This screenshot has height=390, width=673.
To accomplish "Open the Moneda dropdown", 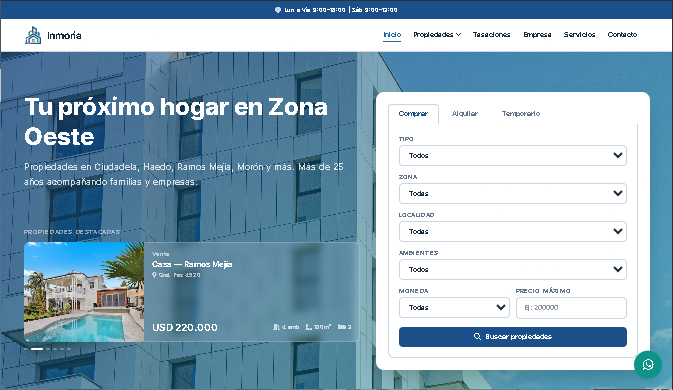I will [454, 308].
